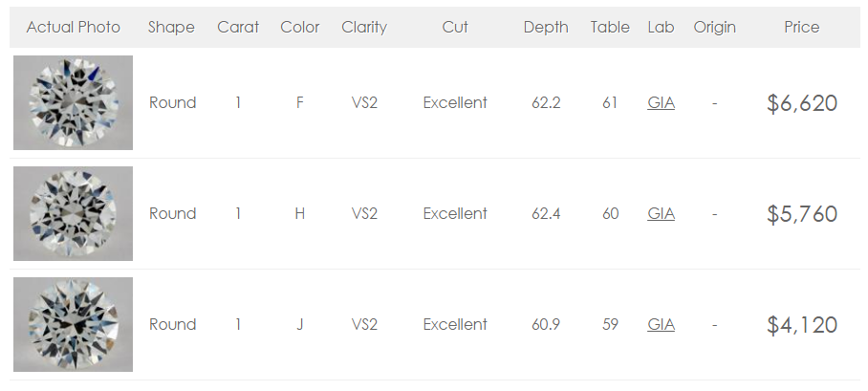The width and height of the screenshot is (868, 391).
Task: Sort by the Depth column header
Action: tap(546, 27)
